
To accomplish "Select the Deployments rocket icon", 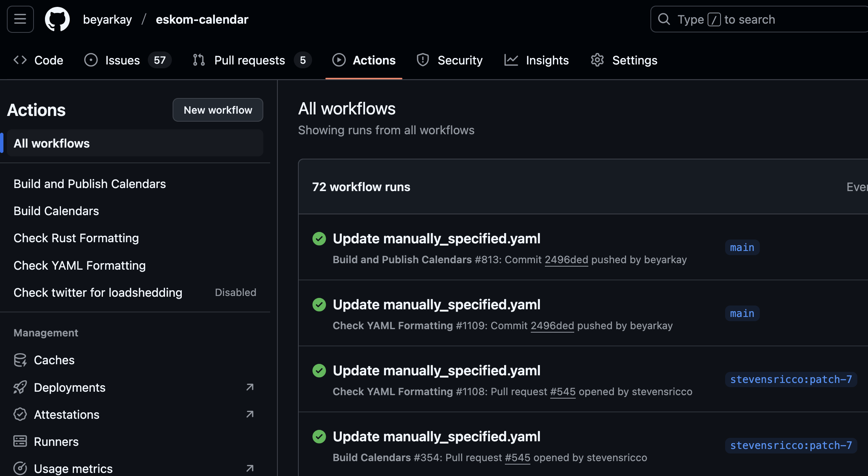I will pyautogui.click(x=20, y=387).
